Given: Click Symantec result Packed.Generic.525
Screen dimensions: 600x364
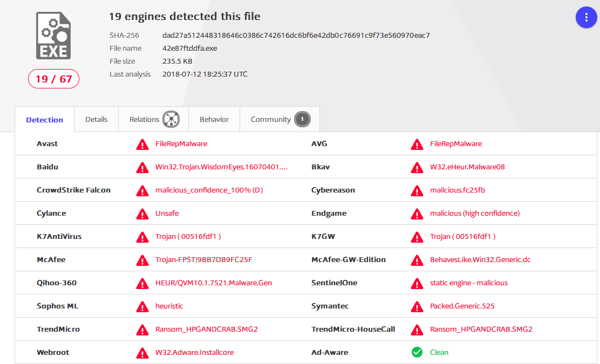Looking at the screenshot, I should (x=462, y=306).
